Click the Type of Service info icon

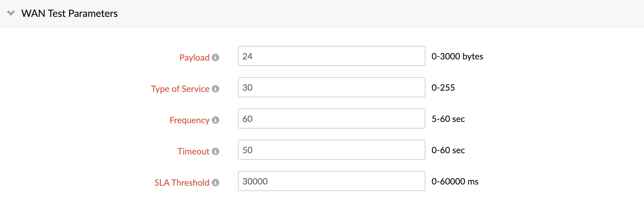[216, 89]
